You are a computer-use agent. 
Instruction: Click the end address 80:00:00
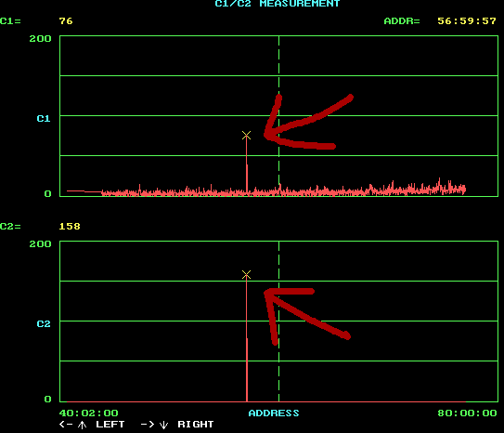(467, 413)
